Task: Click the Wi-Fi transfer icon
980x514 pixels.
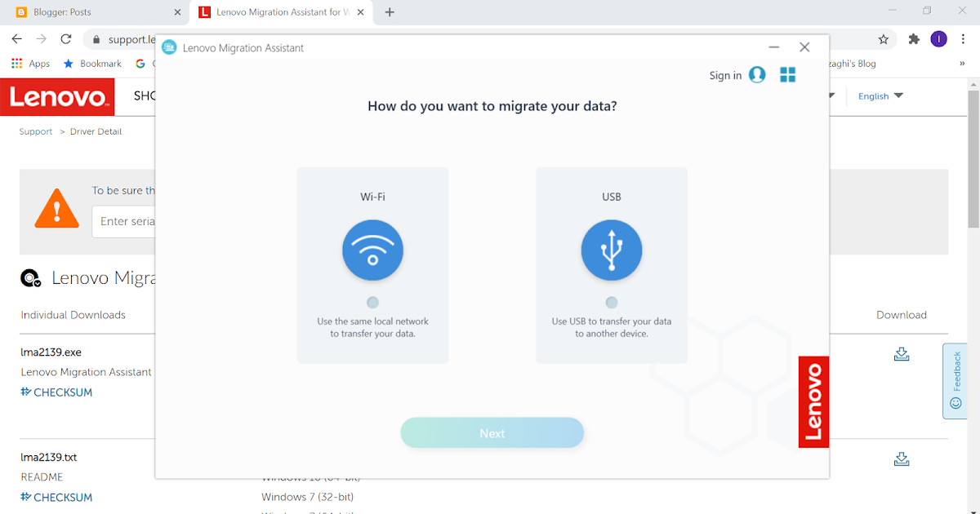Action: 372,250
